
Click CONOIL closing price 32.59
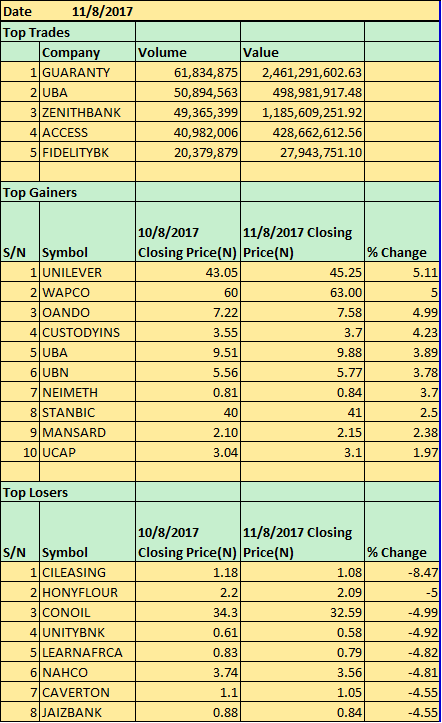coord(302,612)
